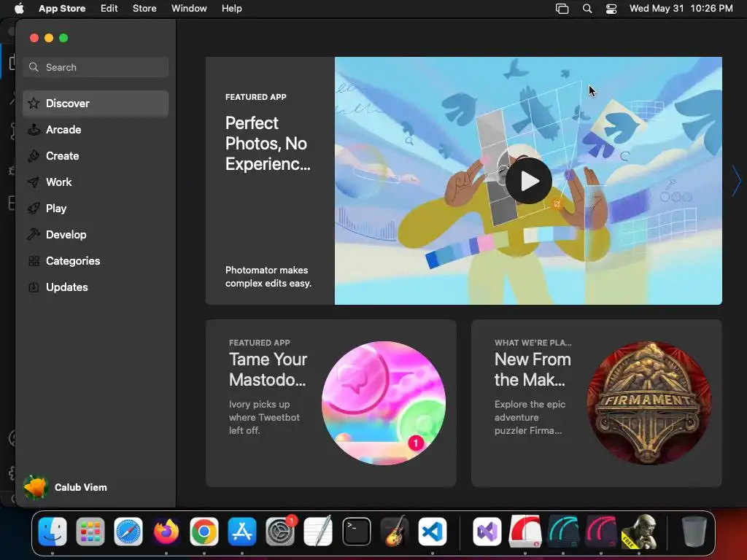
Task: Launch Firefox from the Dock
Action: [166, 532]
